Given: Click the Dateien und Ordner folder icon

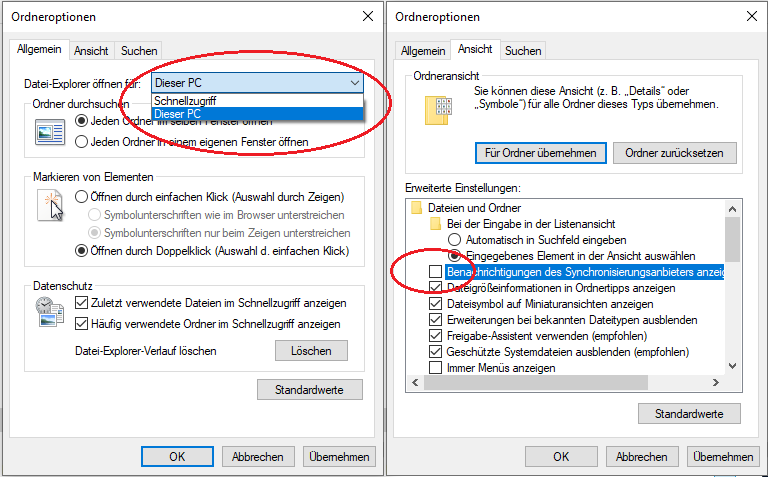Looking at the screenshot, I should click(418, 208).
